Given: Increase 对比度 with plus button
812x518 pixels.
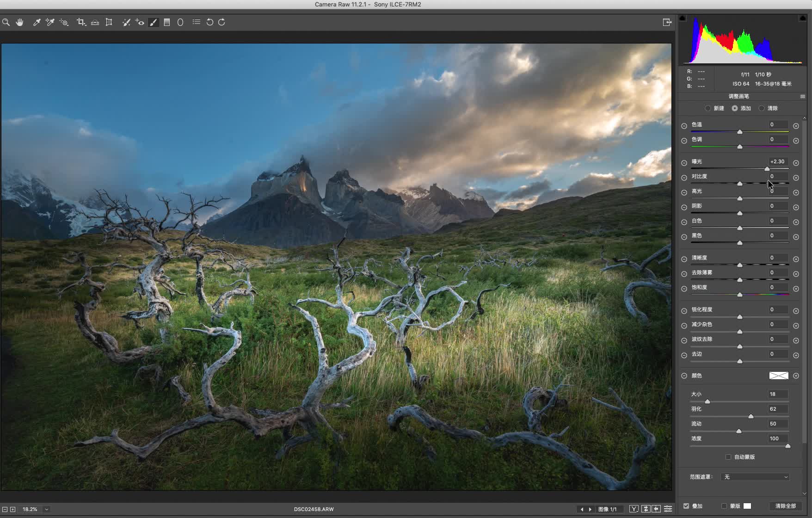Looking at the screenshot, I should (x=796, y=178).
